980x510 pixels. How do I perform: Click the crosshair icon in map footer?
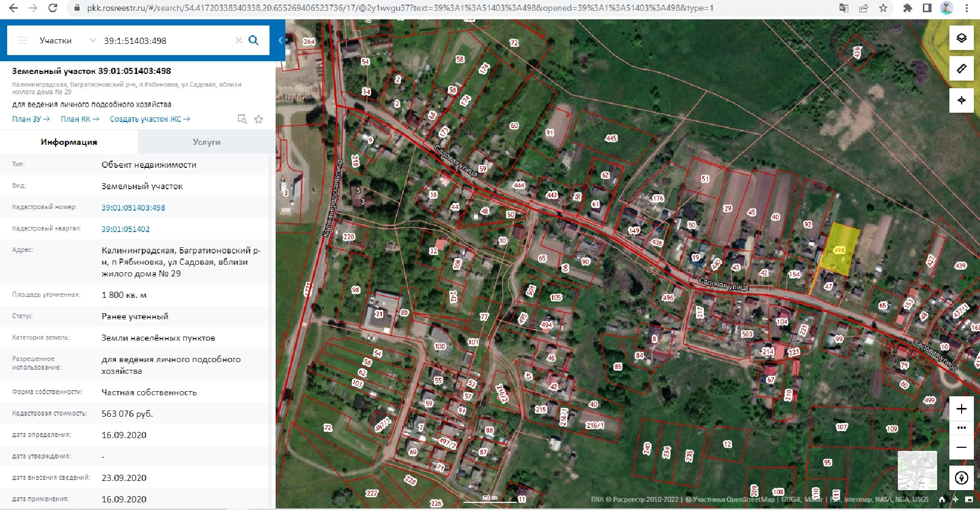pyautogui.click(x=955, y=499)
